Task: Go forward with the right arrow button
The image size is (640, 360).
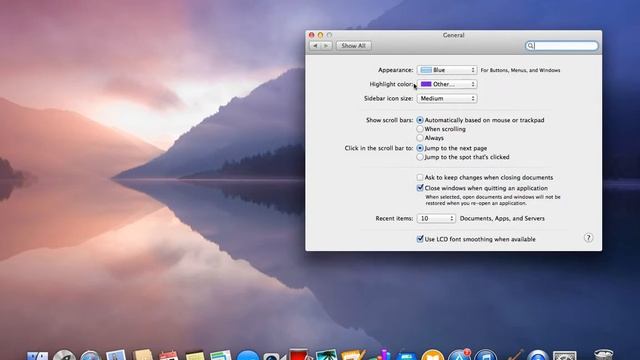Action: click(x=326, y=46)
